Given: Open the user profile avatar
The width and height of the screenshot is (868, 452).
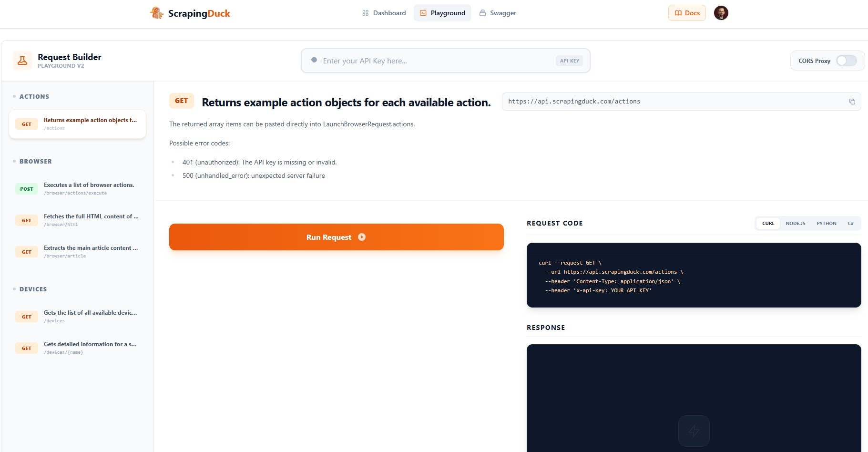Looking at the screenshot, I should 721,13.
